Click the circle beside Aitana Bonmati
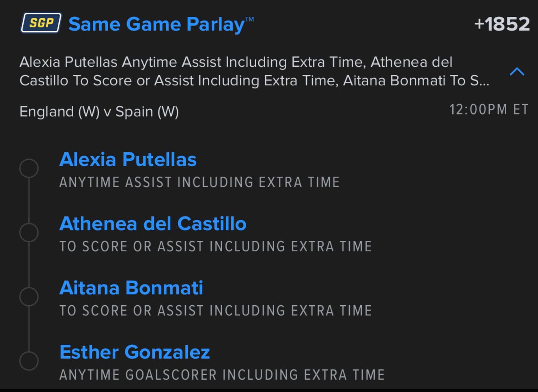The image size is (538, 392). click(29, 297)
